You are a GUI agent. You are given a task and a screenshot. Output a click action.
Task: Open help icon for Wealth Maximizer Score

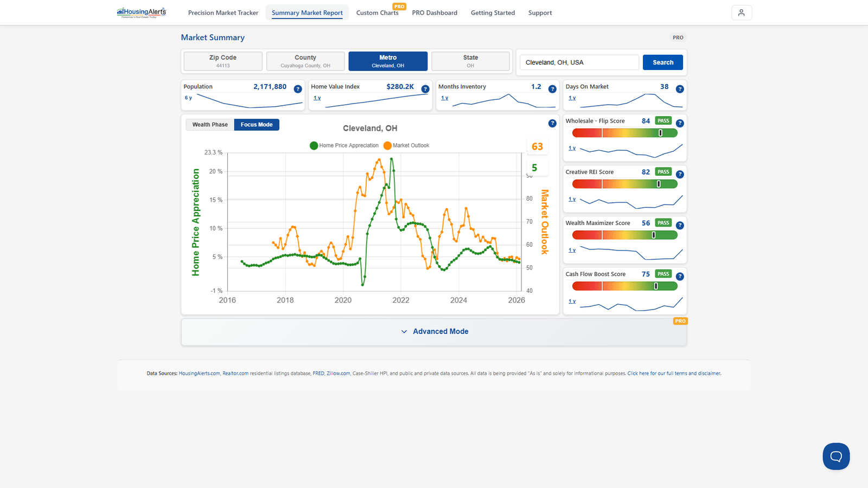(x=680, y=225)
